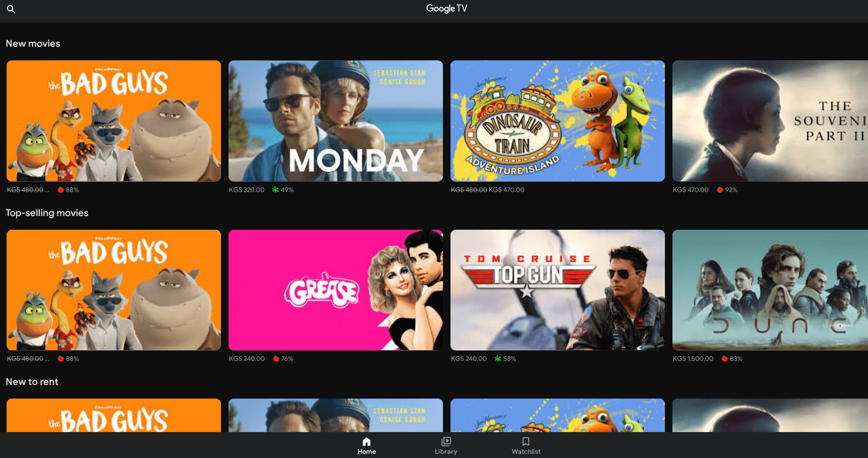This screenshot has width=868, height=458.
Task: Click the crossed-out KGS 480.00 for Dinosaur Train
Action: tap(469, 190)
